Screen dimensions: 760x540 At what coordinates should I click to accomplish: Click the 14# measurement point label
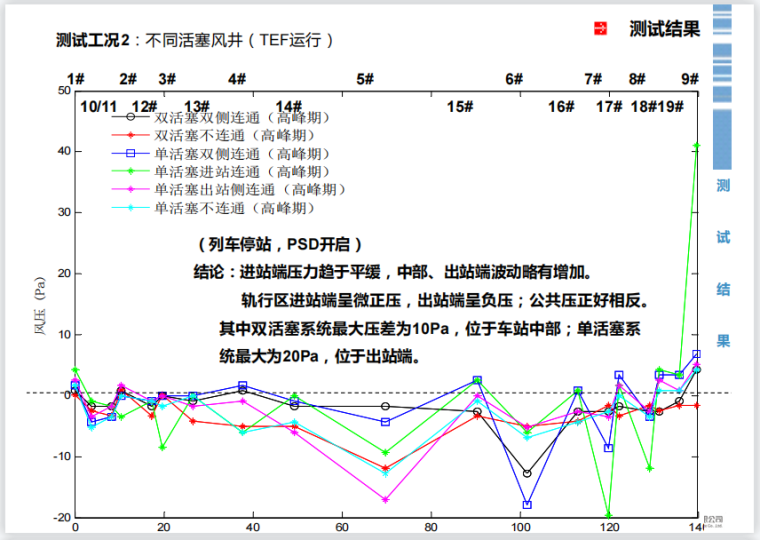(x=289, y=106)
